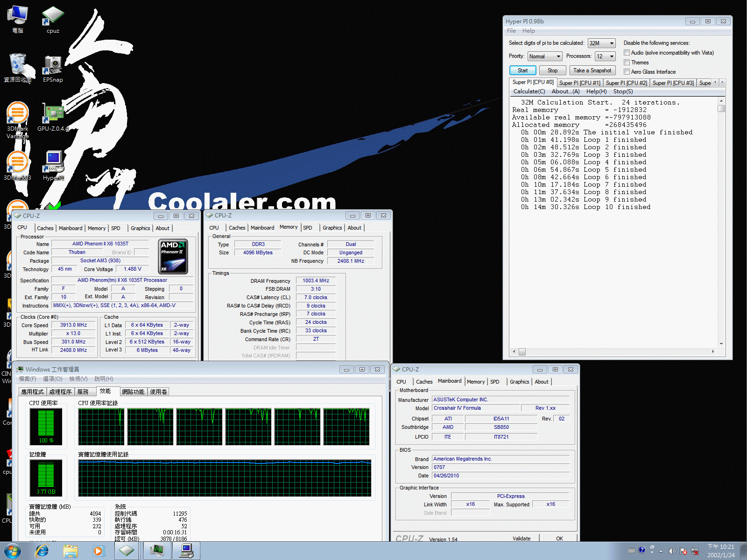
Task: Switch to Task Manager taskbar button
Action: [157, 551]
